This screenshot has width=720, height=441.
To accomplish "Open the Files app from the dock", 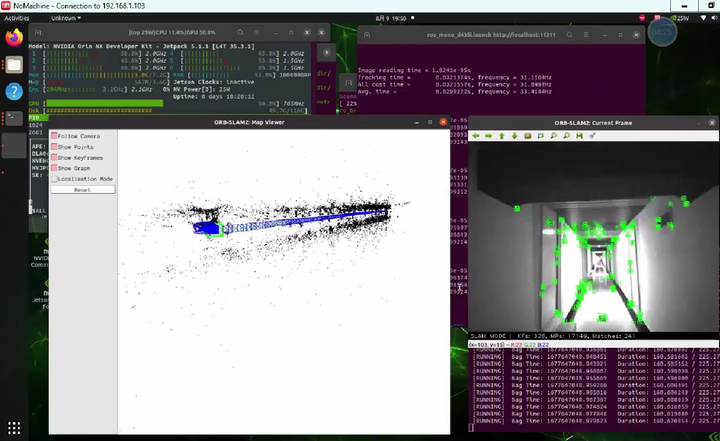I will click(14, 65).
